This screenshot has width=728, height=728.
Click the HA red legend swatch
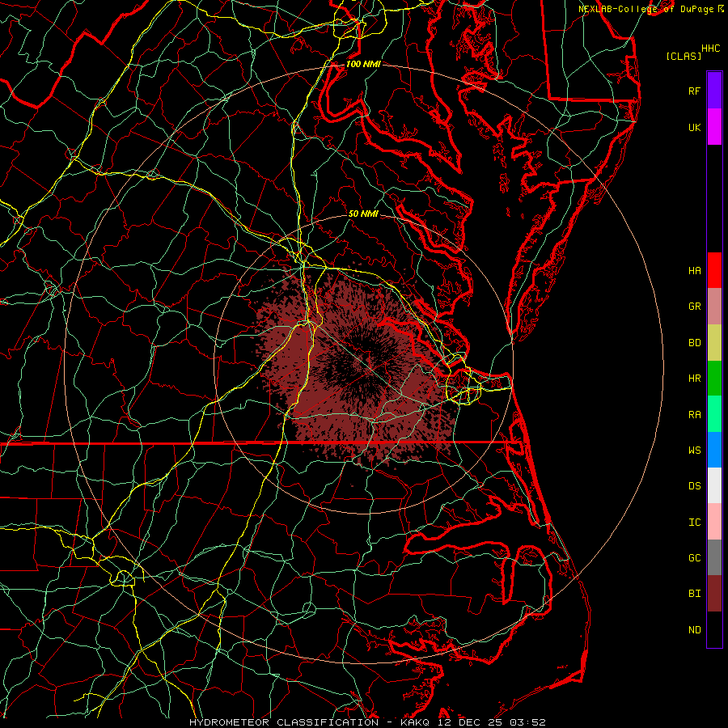tap(714, 270)
